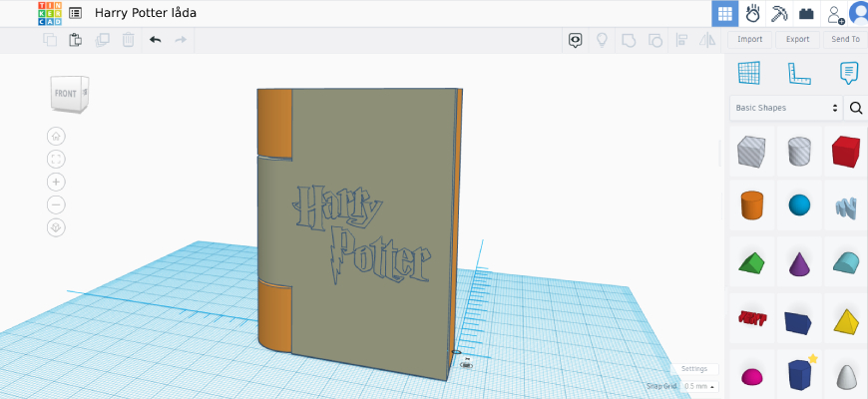
Task: Pick the striped Box hole shape
Action: pos(751,152)
